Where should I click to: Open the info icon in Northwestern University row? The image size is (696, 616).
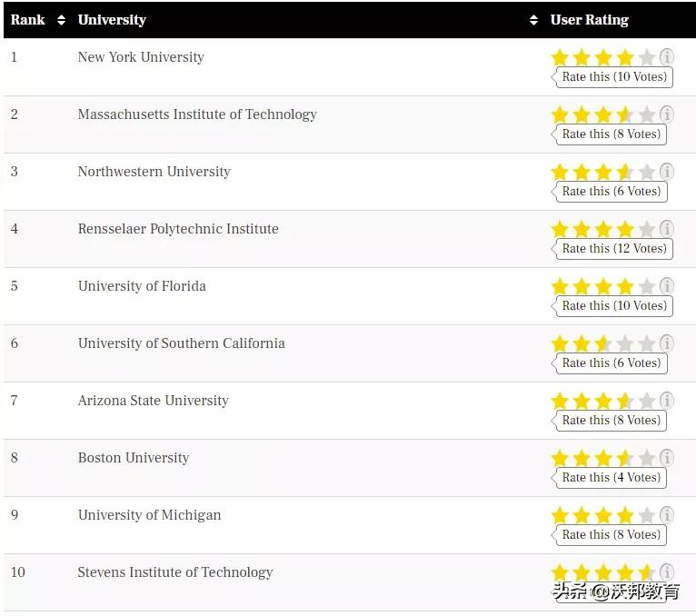point(667,172)
